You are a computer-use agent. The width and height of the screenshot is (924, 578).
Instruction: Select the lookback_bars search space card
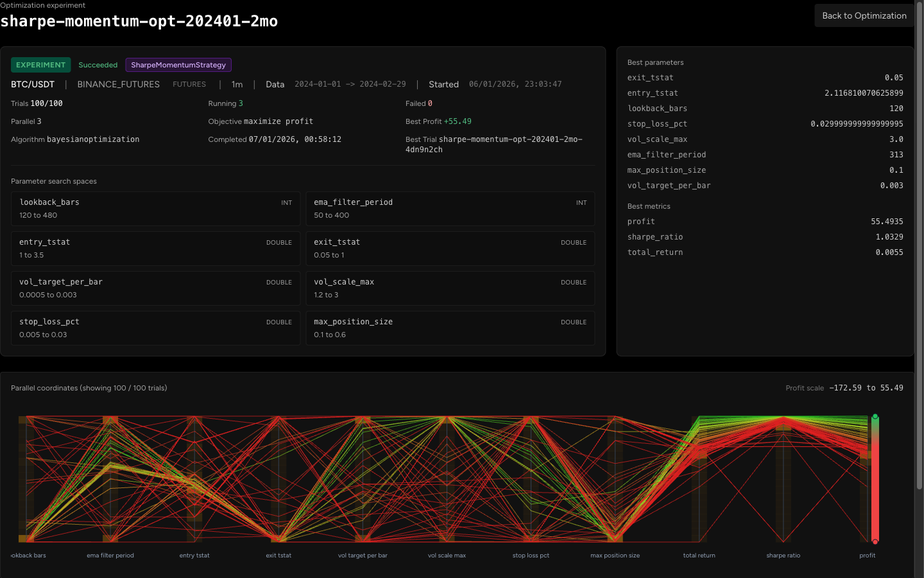(x=155, y=209)
